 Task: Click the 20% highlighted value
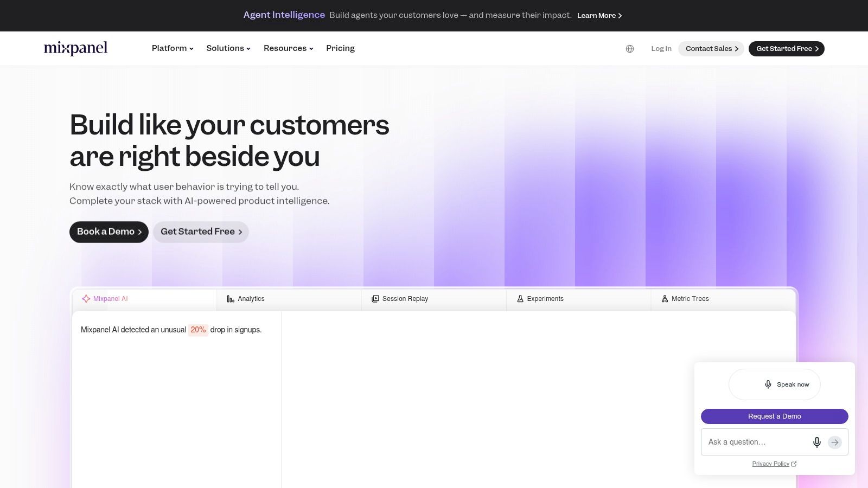click(198, 330)
